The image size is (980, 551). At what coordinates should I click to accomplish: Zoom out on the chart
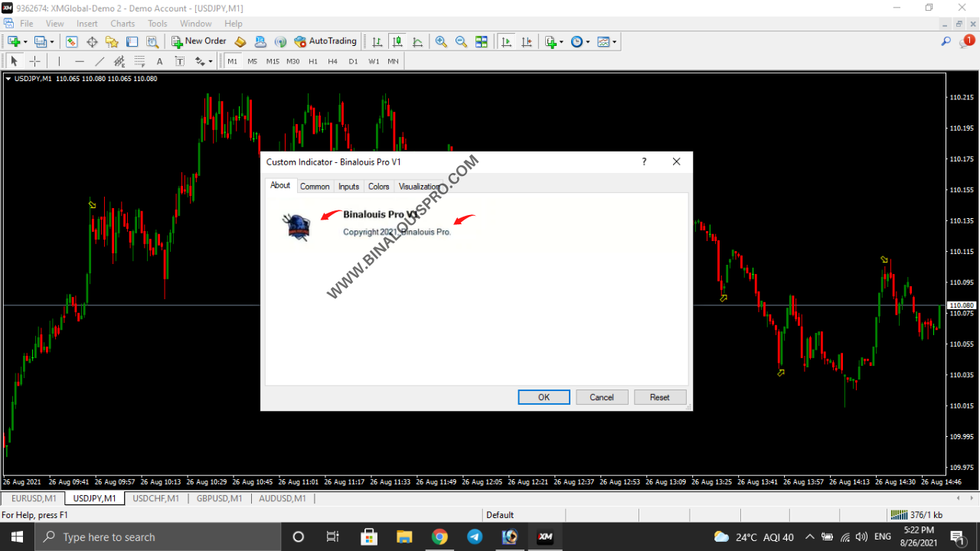pos(461,41)
